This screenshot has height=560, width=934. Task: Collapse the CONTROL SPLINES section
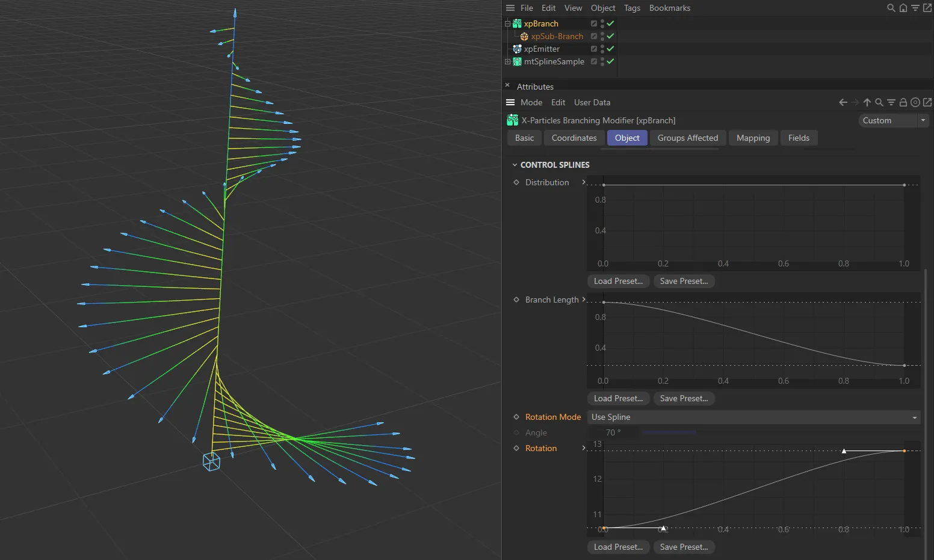coord(515,164)
